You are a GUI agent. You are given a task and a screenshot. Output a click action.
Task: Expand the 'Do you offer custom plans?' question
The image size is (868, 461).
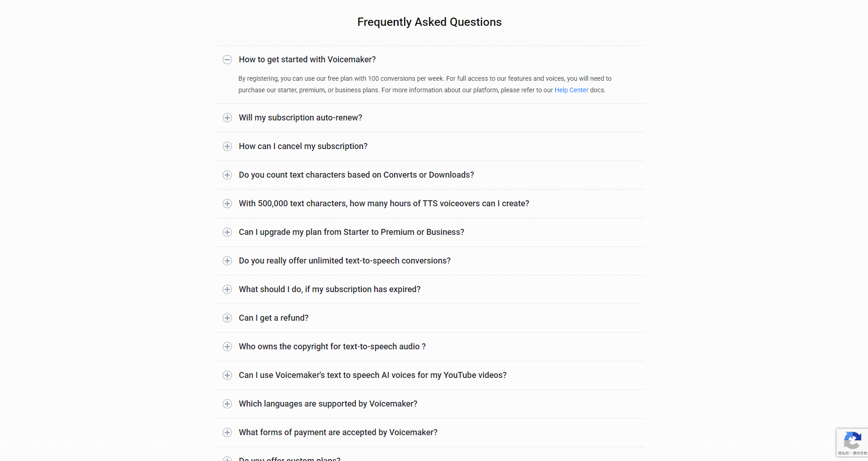coord(290,459)
